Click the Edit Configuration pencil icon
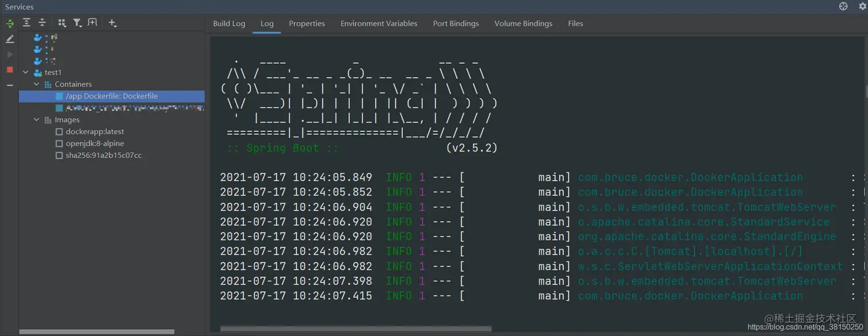 tap(10, 39)
